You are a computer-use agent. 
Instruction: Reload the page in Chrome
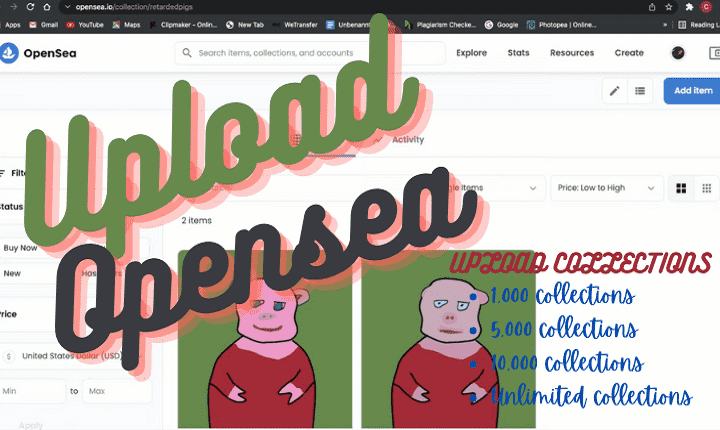pos(30,7)
